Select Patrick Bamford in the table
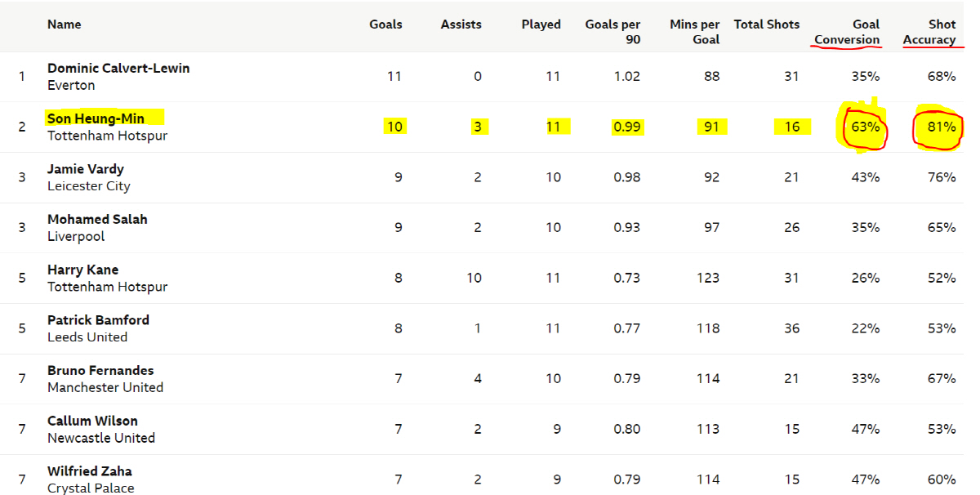The height and width of the screenshot is (495, 980). click(98, 320)
